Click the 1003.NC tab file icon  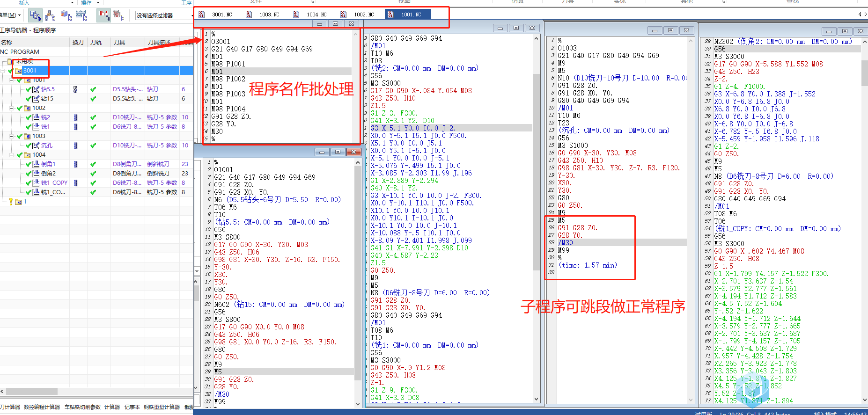tap(249, 15)
